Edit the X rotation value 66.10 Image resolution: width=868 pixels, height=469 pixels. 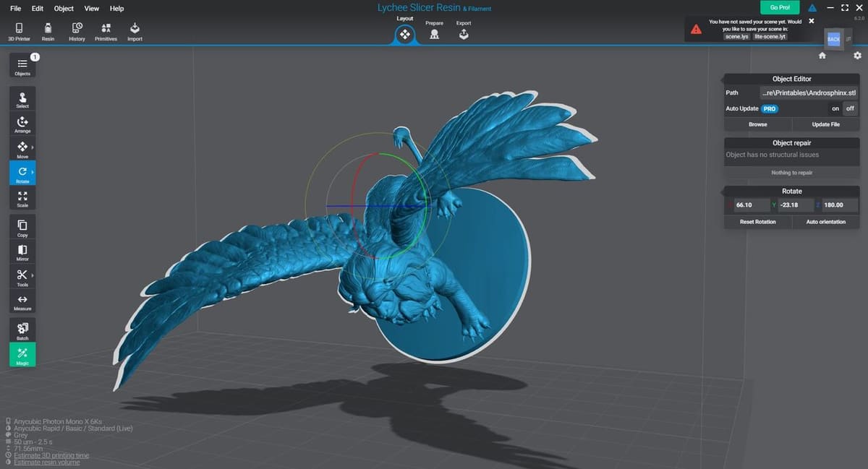(751, 205)
